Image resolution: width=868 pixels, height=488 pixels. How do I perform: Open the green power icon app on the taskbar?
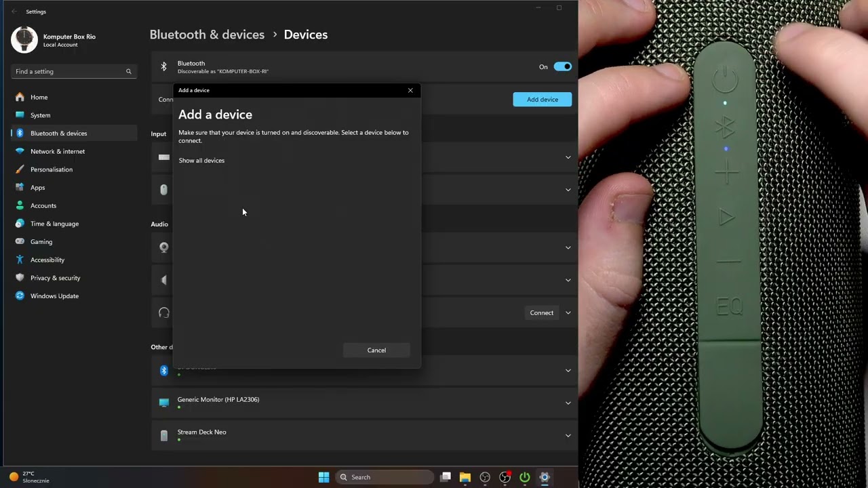pyautogui.click(x=525, y=477)
